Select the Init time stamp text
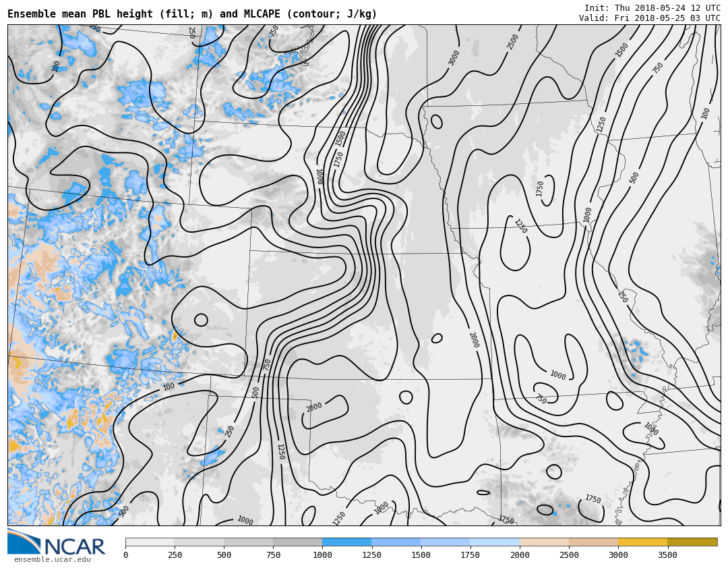This screenshot has width=728, height=568. [x=652, y=8]
